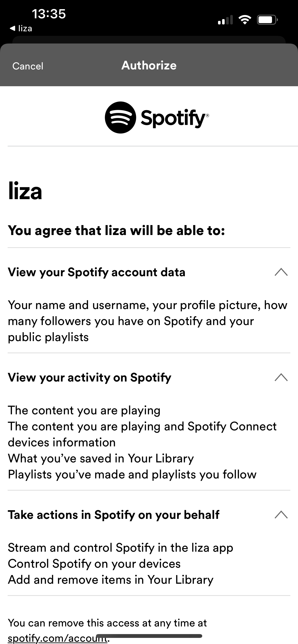Tap the cellular signal bars icon
Screen dimensions: 298x644
coord(225,20)
